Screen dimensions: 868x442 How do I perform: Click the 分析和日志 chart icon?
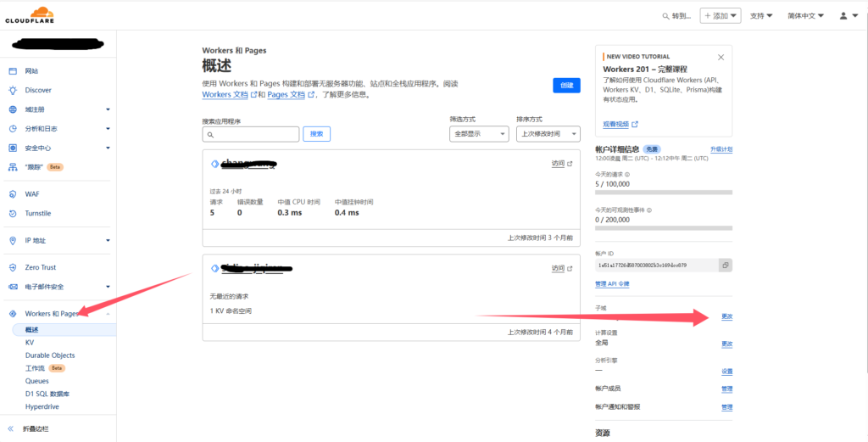(13, 128)
